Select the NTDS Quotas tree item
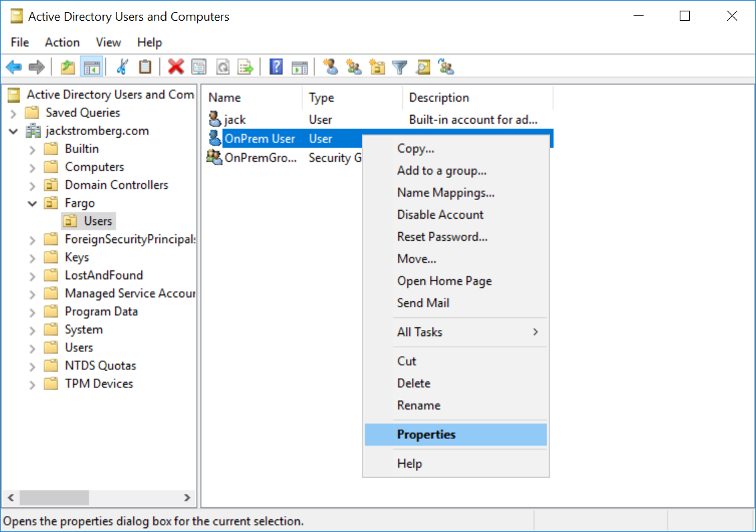The image size is (756, 532). pos(100,365)
